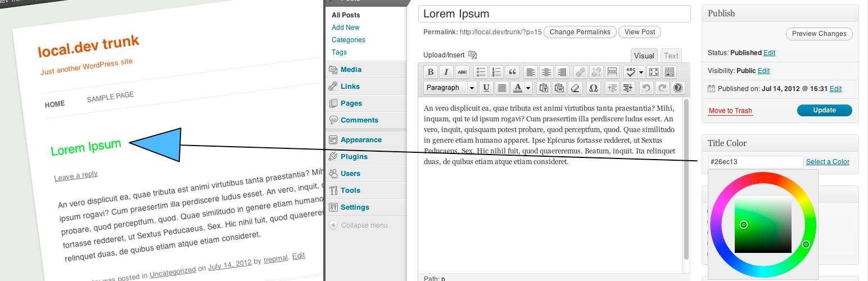868x281 pixels.
Task: Click the undo icon
Action: coord(647,88)
